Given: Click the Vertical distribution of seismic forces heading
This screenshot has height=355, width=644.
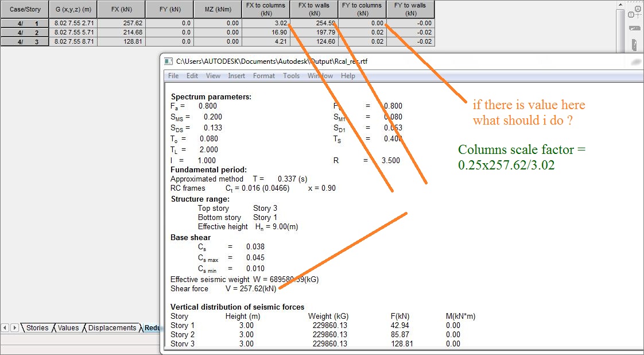Looking at the screenshot, I should click(238, 307).
